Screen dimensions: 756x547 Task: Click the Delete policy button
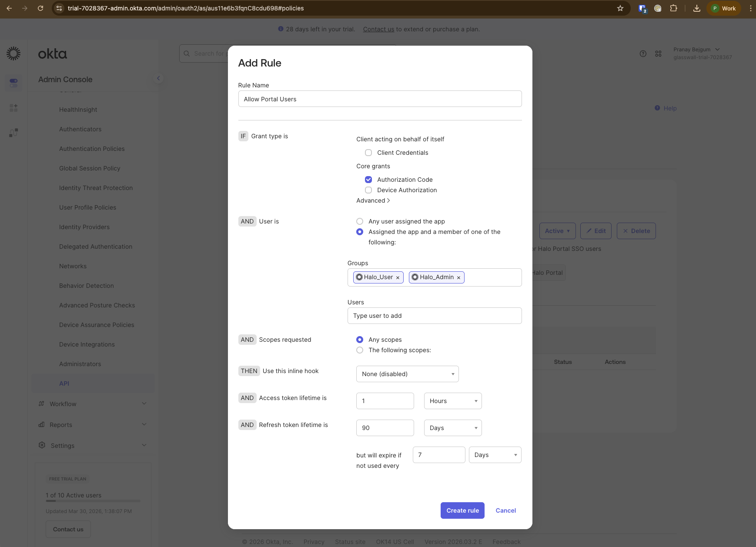coord(636,231)
